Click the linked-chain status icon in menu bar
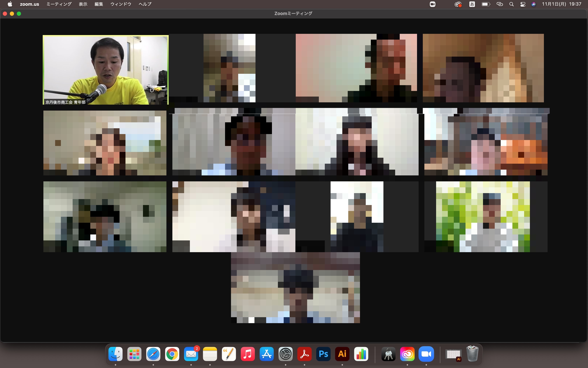Viewport: 588px width, 368px height. pyautogui.click(x=500, y=4)
